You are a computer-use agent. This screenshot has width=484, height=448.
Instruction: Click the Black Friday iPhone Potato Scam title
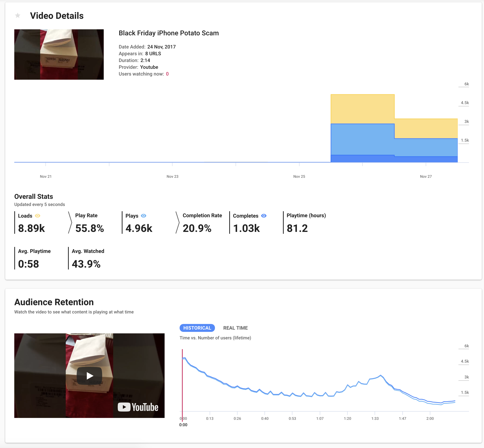tap(169, 33)
